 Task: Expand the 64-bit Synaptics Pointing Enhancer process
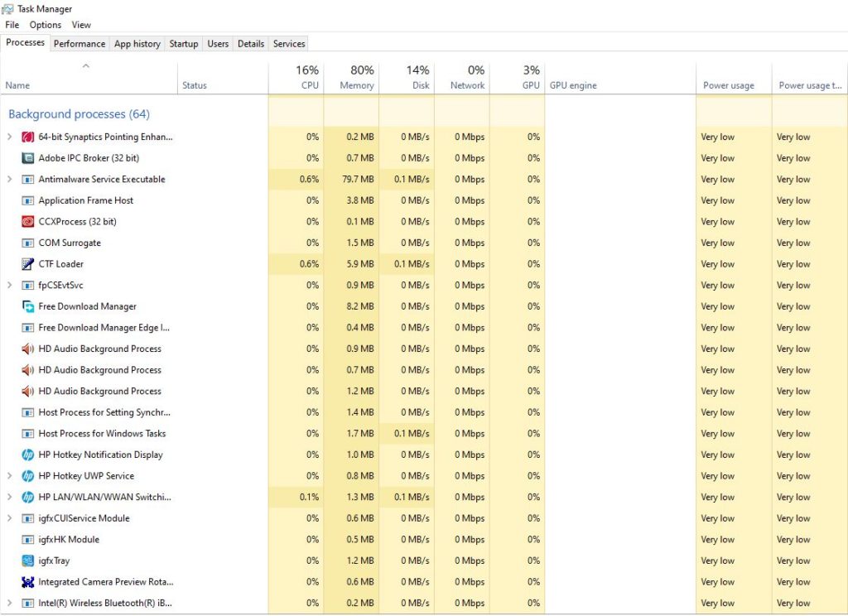click(9, 137)
